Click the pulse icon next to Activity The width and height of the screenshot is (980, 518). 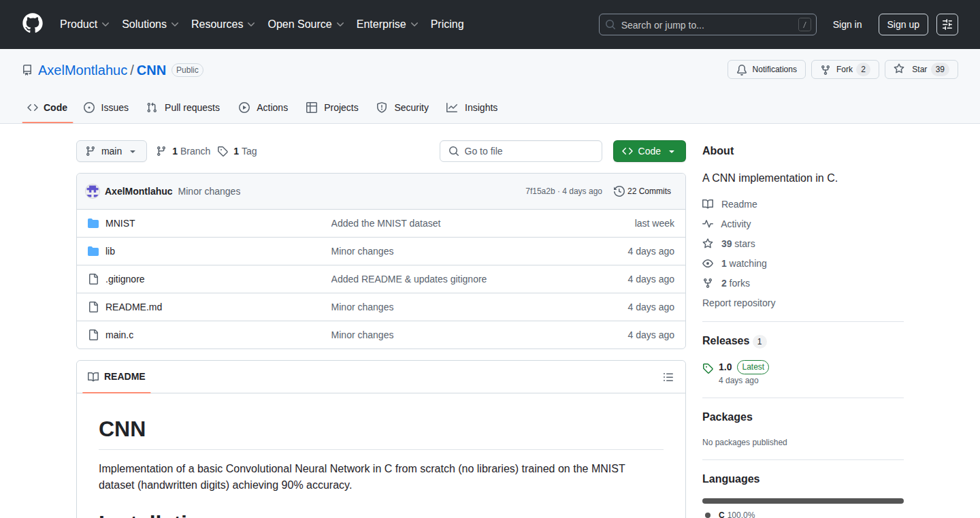tap(708, 224)
